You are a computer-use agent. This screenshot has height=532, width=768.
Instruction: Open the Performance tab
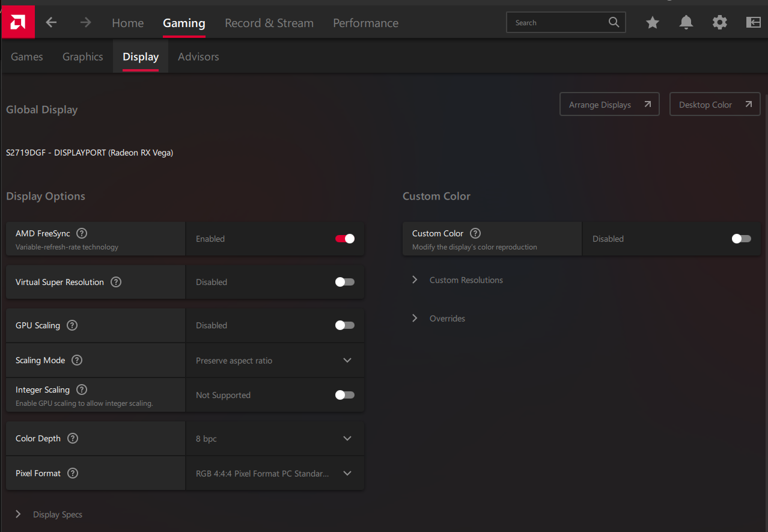tap(365, 23)
